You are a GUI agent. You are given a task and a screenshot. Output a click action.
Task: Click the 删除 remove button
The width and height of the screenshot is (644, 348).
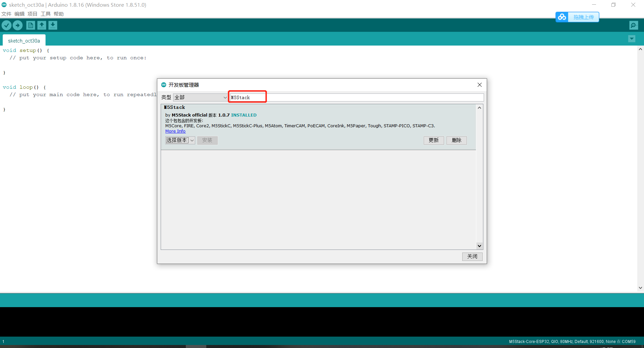tap(457, 140)
